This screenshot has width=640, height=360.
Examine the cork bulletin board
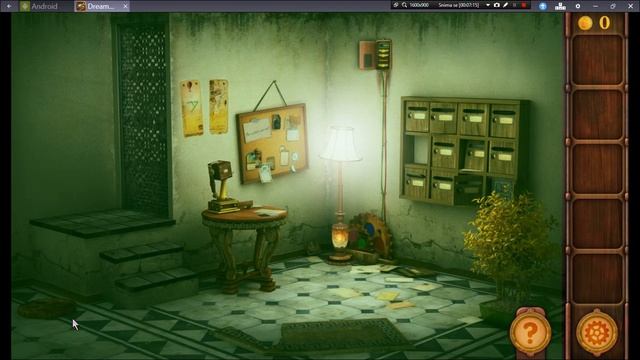(x=272, y=144)
